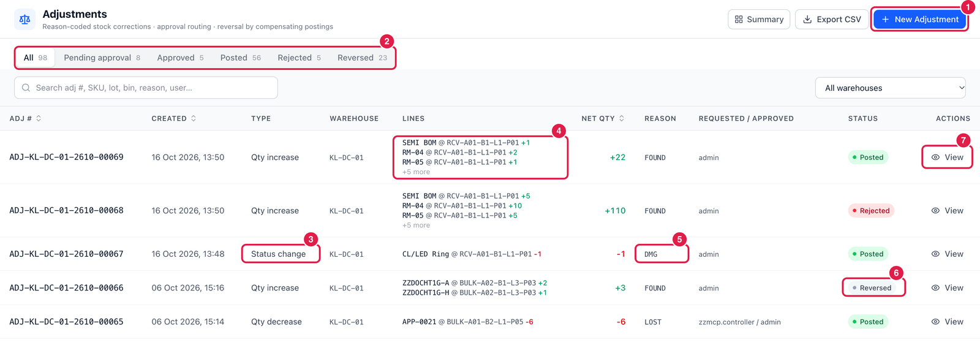View adjustment ADJ-KL-DC-01-2610-00065
The height and width of the screenshot is (342, 980).
[947, 322]
